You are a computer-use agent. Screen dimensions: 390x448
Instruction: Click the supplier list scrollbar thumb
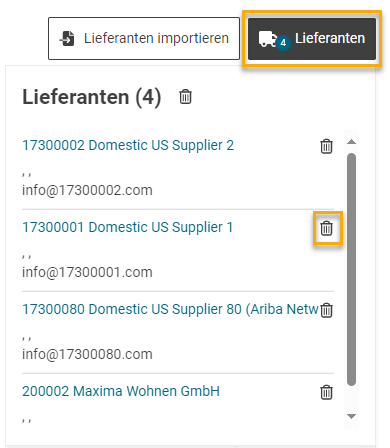coord(351,269)
